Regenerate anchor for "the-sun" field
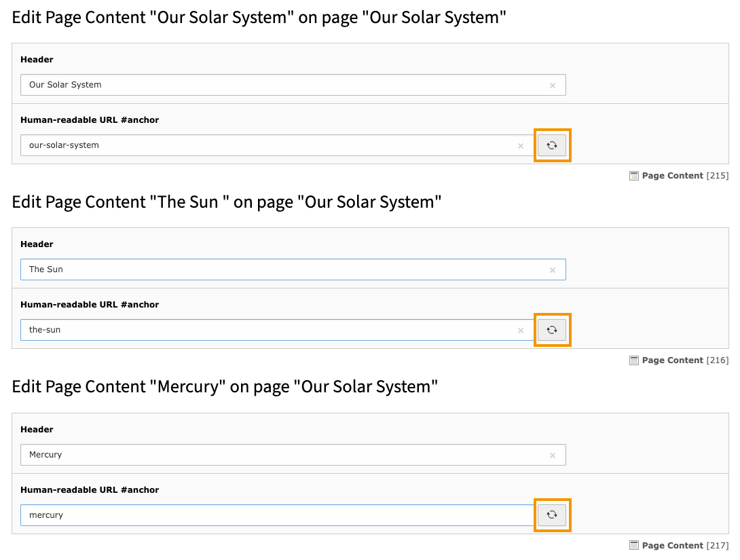This screenshot has width=740, height=560. (x=552, y=330)
